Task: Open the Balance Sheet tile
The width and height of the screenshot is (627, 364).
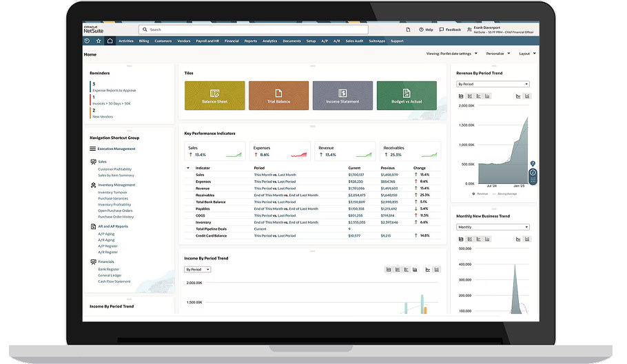Action: [214, 96]
